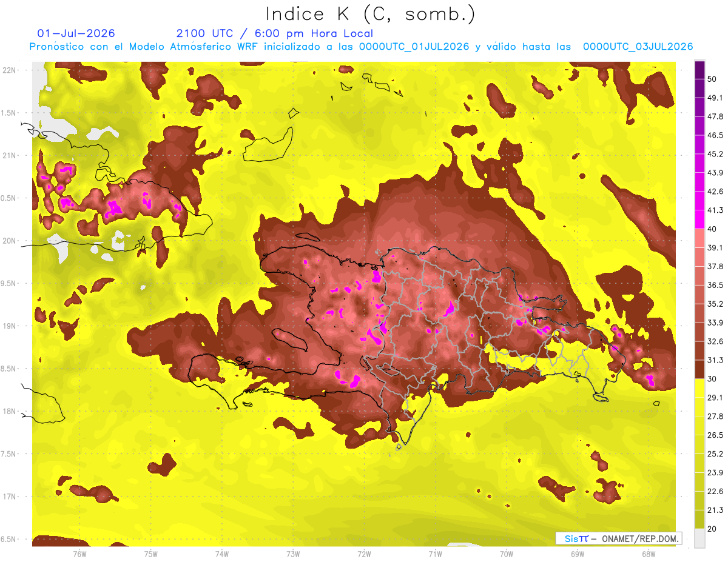Click the "32.6" color scale value
Viewport: 728px width, 562px height.
pos(716,341)
